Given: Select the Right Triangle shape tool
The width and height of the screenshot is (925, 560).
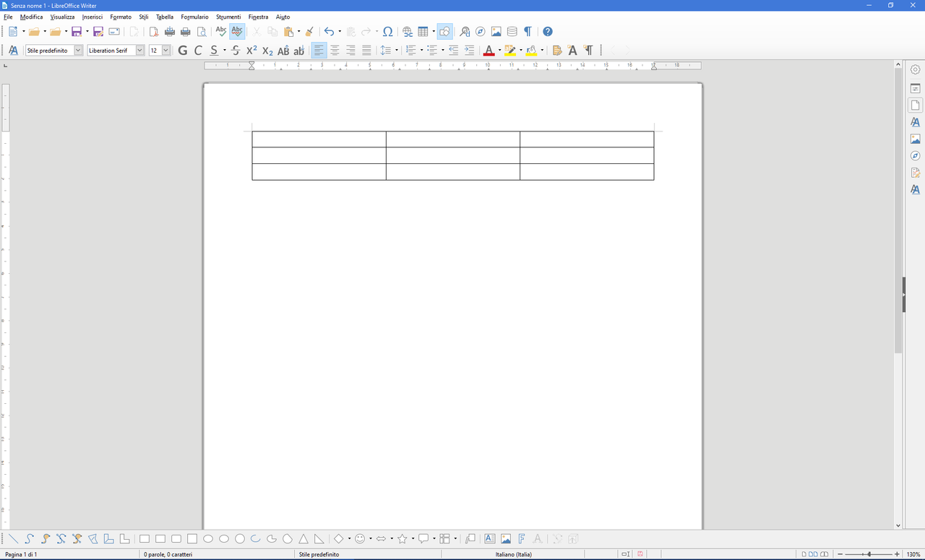Looking at the screenshot, I should click(319, 538).
